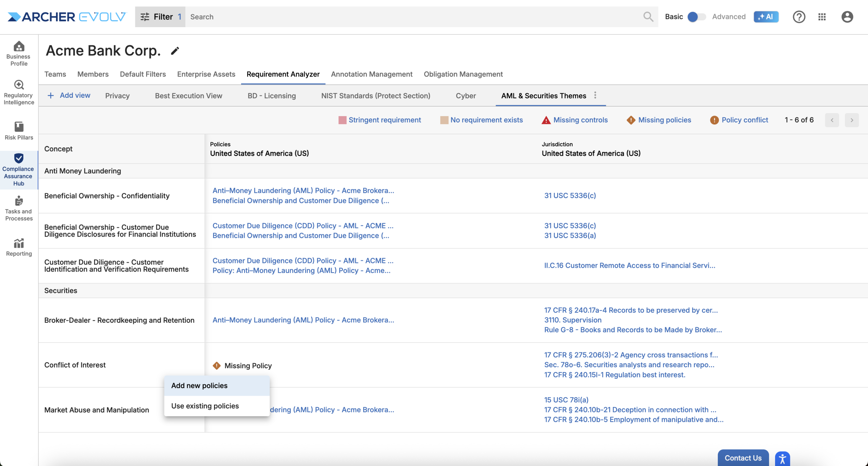The image size is (868, 466).
Task: Open the Filter panel
Action: click(x=160, y=17)
